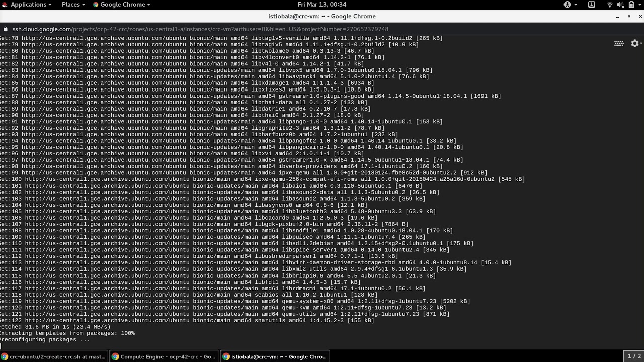Switch to Compute Engine - ocp-42-crc taskbar window

tap(165, 356)
